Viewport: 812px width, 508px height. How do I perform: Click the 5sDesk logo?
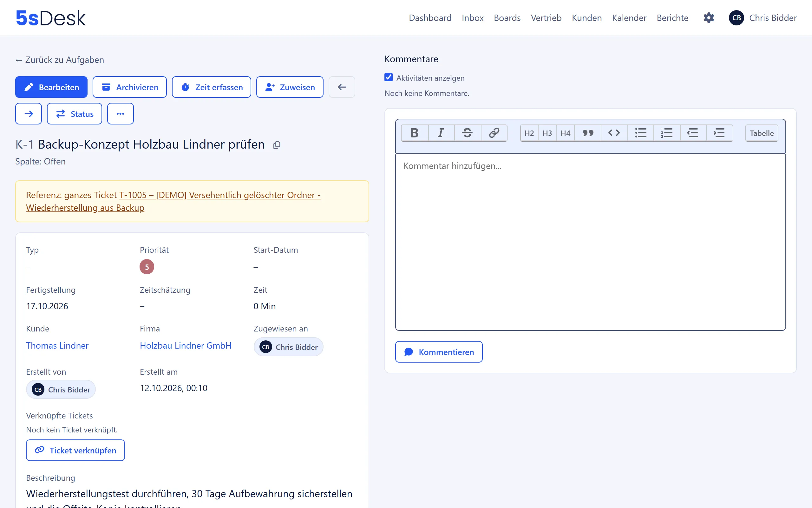[51, 18]
